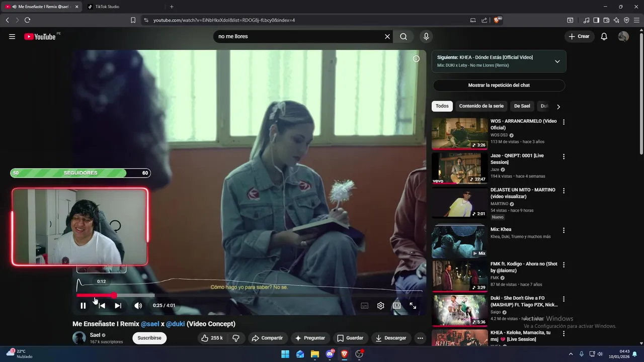Save the video with Guardar
The height and width of the screenshot is (362, 644).
coord(350,338)
